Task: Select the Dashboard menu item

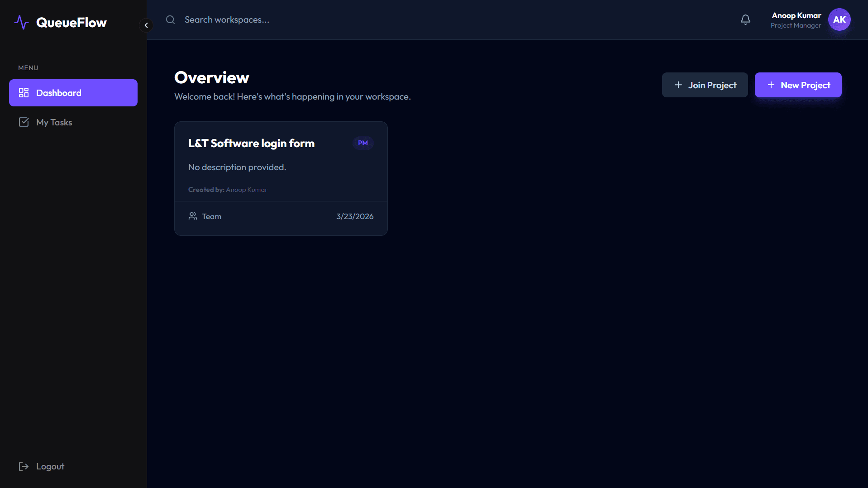Action: (x=73, y=93)
